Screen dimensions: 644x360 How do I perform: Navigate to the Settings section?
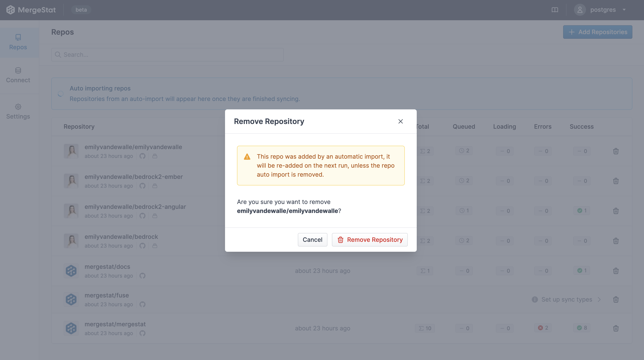tap(18, 111)
